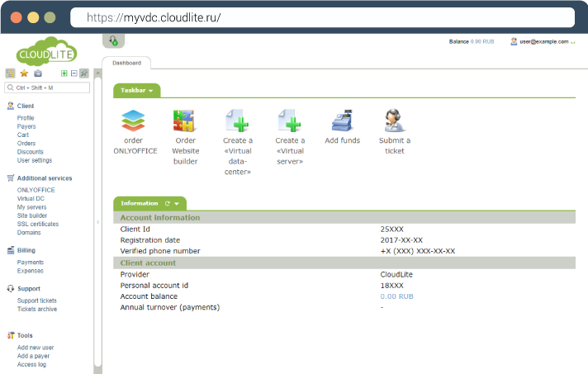
Task: Click the sidebar vertical scrollbar track
Action: tap(98, 221)
